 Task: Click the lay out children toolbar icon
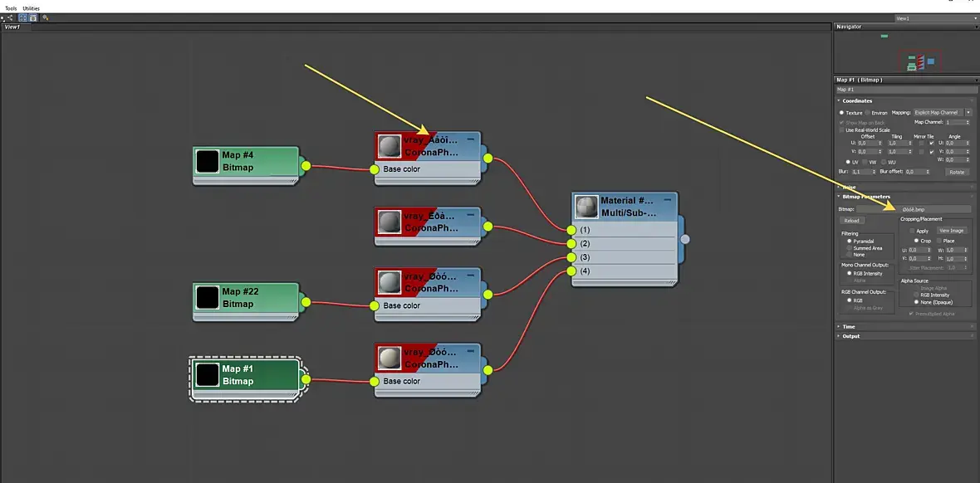pyautogui.click(x=11, y=18)
